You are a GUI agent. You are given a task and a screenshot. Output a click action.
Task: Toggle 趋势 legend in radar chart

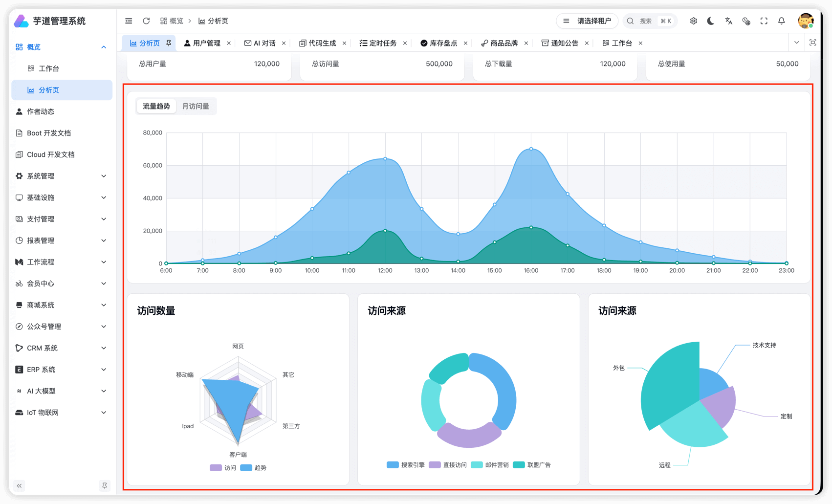coord(253,468)
